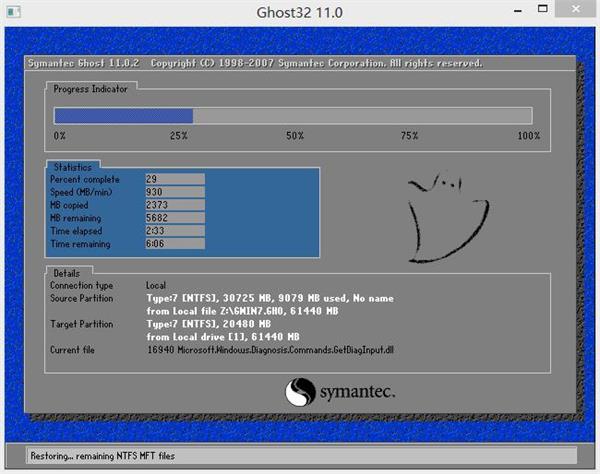Click Speed (MB/min) value 930
Screen dimensions: 600x474
click(x=175, y=192)
